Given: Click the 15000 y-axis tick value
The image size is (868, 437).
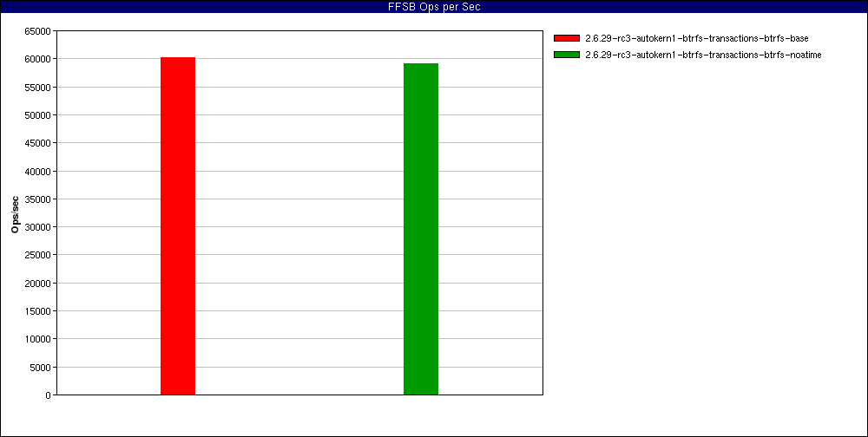Looking at the screenshot, I should pyautogui.click(x=38, y=311).
